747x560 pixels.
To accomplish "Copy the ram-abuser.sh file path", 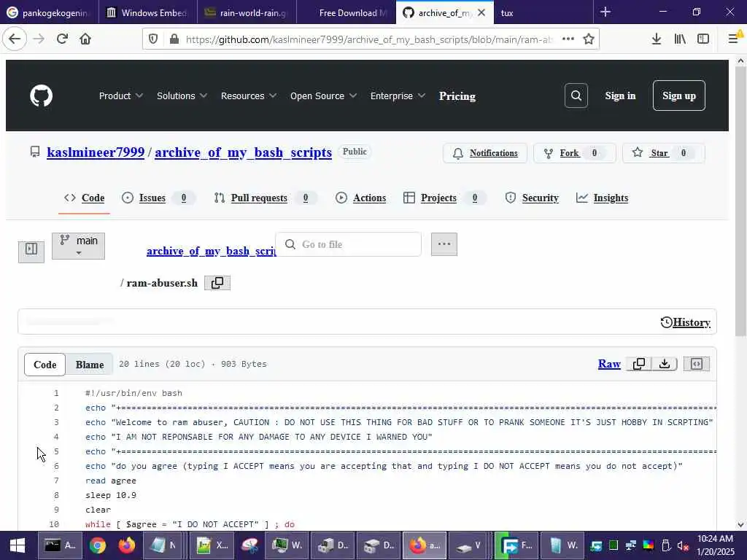I will point(217,283).
